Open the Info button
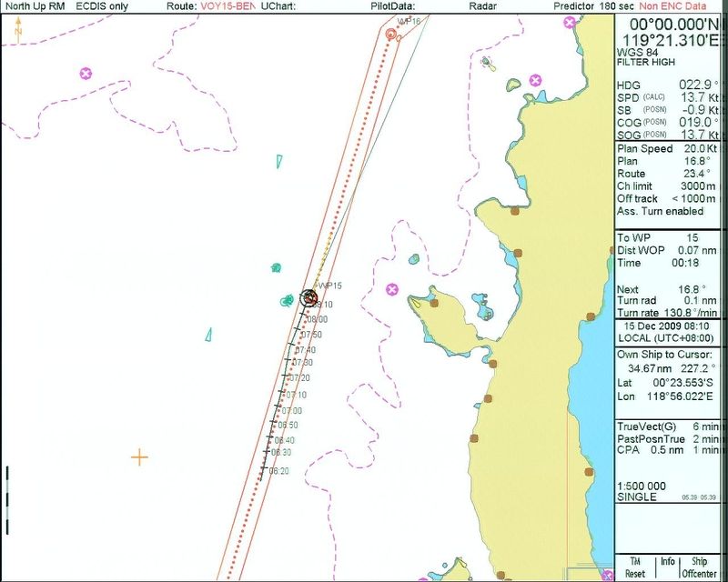This screenshot has height=582, width=728. [667, 567]
